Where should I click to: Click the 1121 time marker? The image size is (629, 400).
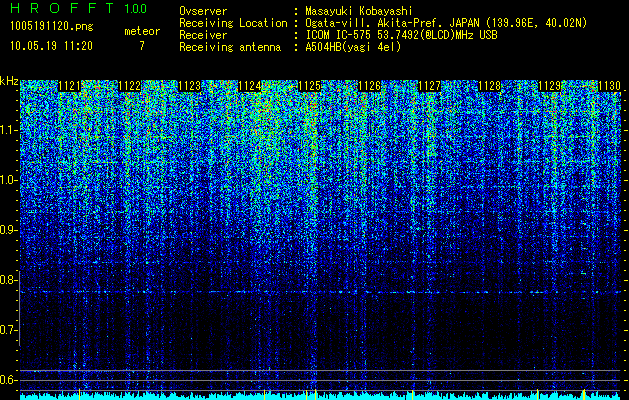click(x=69, y=86)
